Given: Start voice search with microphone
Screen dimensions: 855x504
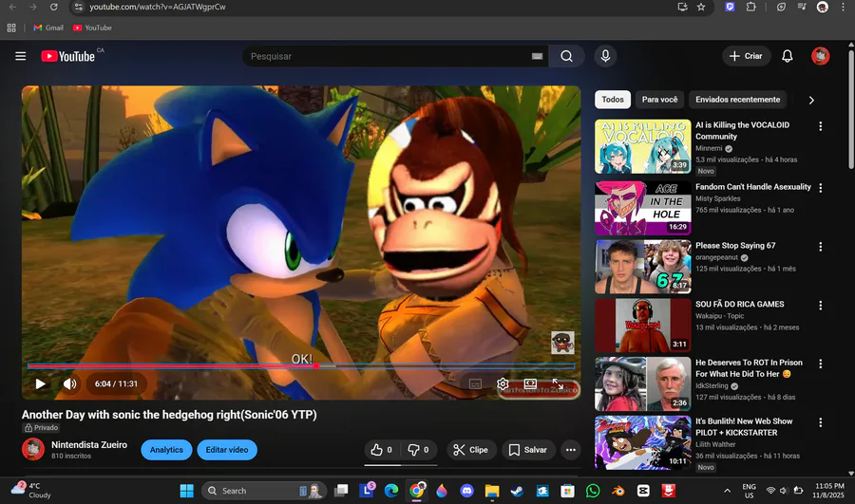Looking at the screenshot, I should click(605, 56).
